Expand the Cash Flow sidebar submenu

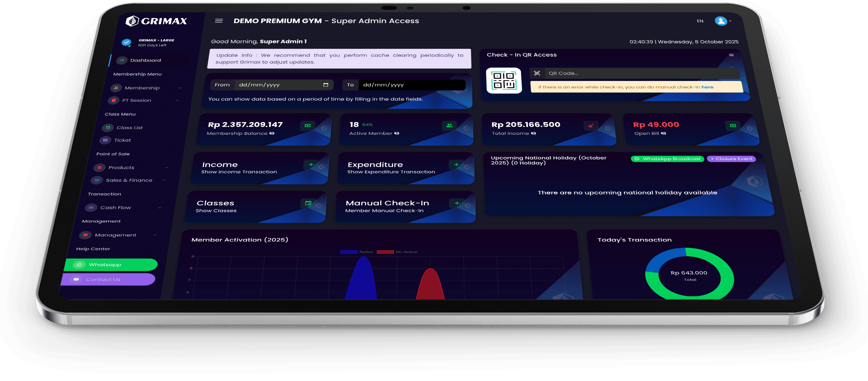pyautogui.click(x=160, y=208)
